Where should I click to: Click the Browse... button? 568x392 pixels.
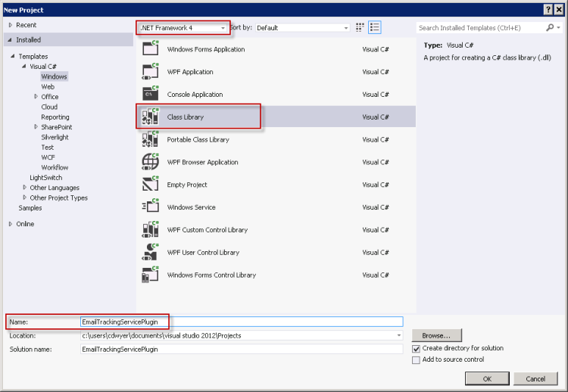(x=436, y=335)
